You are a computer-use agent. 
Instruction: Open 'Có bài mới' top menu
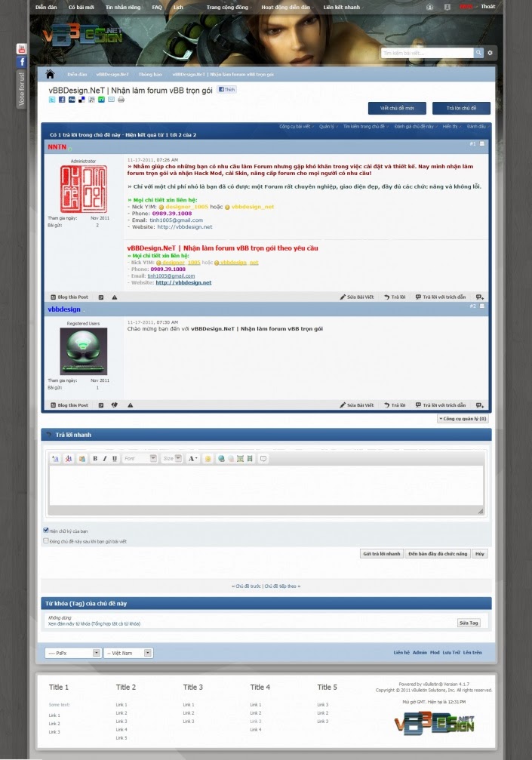81,8
